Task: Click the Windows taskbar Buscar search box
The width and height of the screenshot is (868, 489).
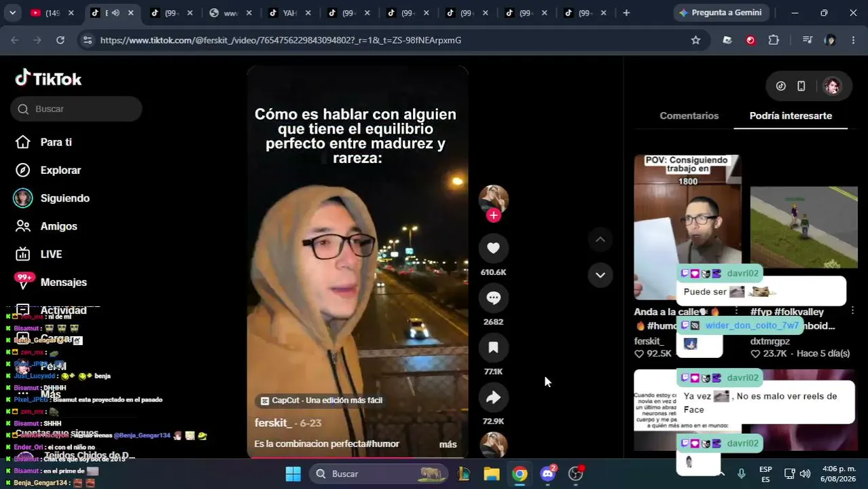Action: [380, 474]
